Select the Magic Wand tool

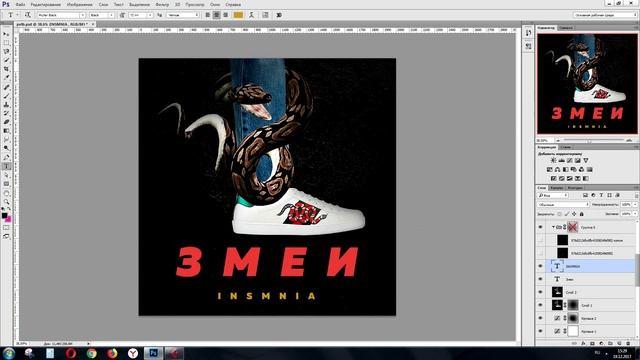(6, 60)
